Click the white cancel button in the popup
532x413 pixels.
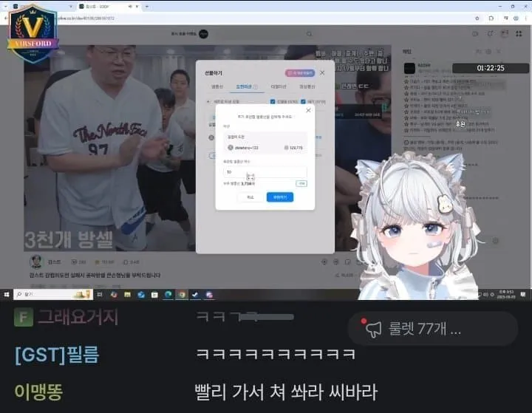point(250,197)
